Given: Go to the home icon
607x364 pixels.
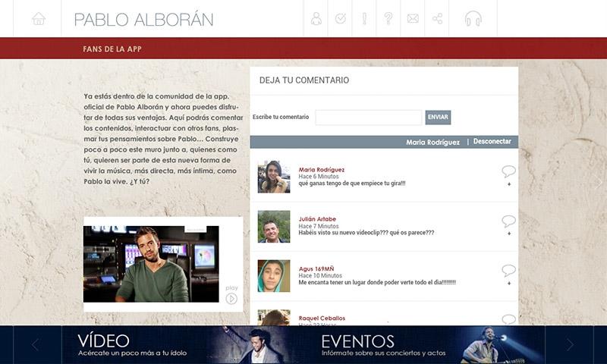Looking at the screenshot, I should click(x=39, y=18).
